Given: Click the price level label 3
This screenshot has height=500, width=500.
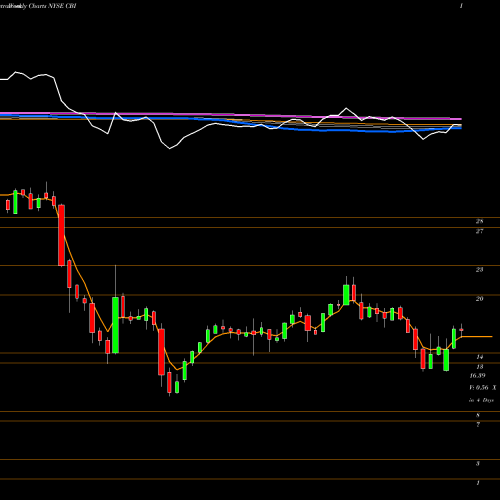Looking at the screenshot, I should (x=478, y=464).
